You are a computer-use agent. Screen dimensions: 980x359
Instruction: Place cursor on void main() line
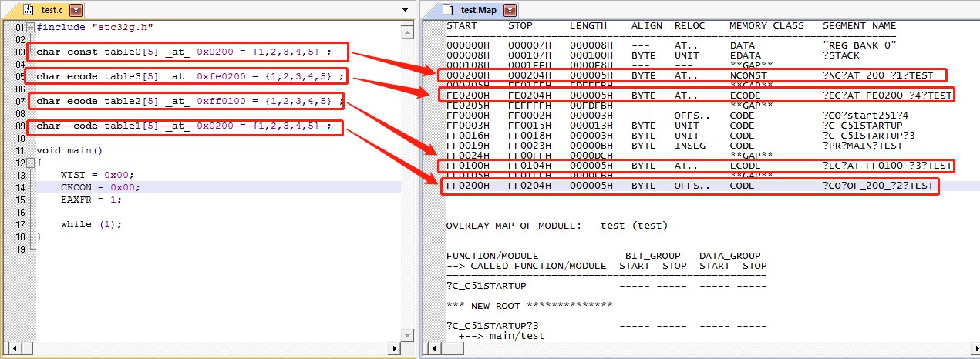pos(69,150)
